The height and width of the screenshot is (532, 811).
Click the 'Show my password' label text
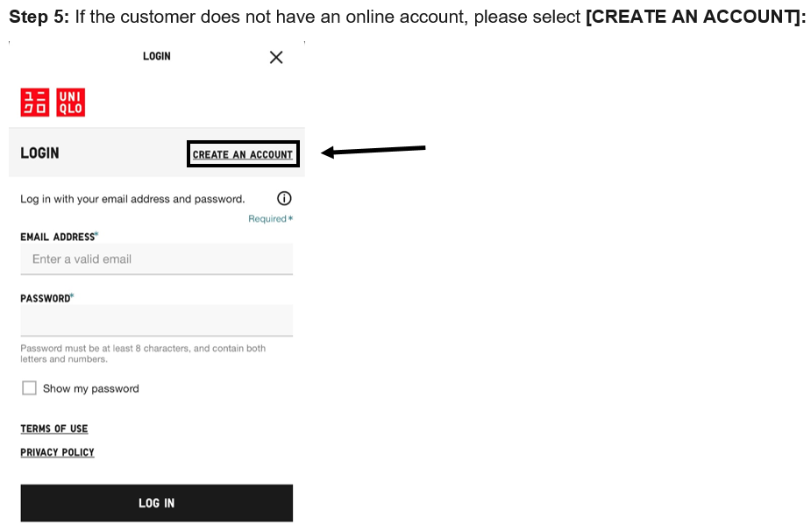click(x=91, y=388)
